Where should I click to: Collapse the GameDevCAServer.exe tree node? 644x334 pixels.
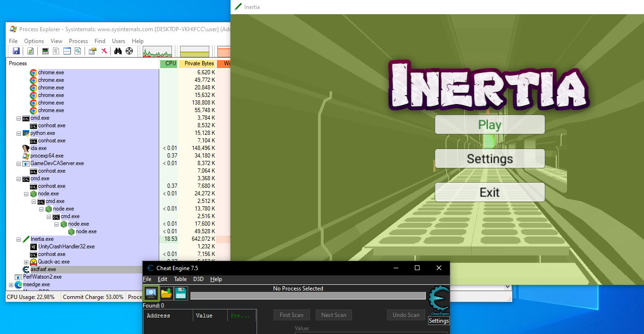(x=19, y=164)
